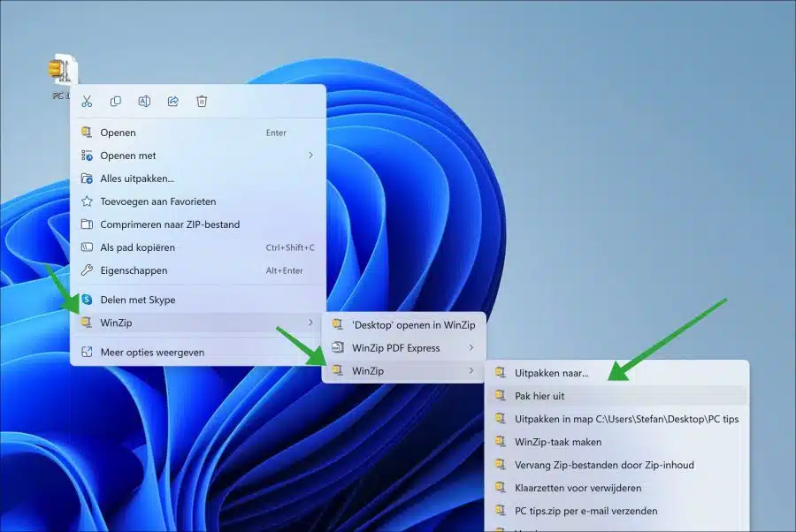Expand the WinZip PDF Express chevron

[471, 348]
